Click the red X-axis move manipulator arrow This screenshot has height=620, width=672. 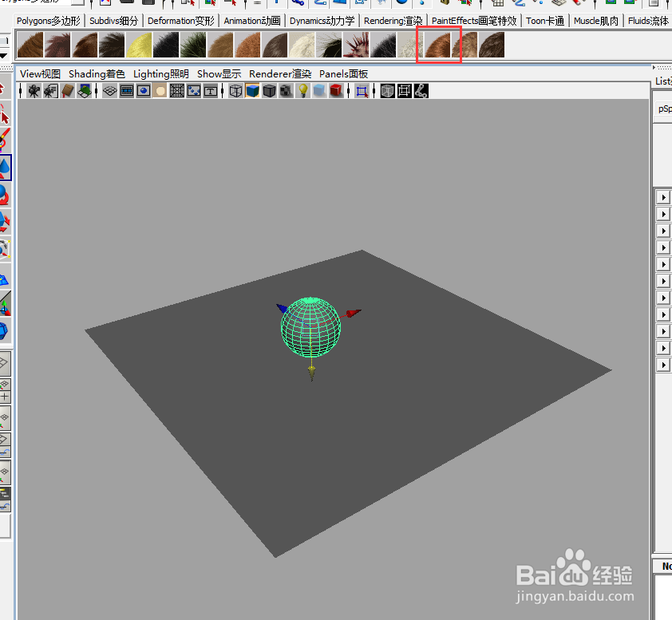[353, 313]
